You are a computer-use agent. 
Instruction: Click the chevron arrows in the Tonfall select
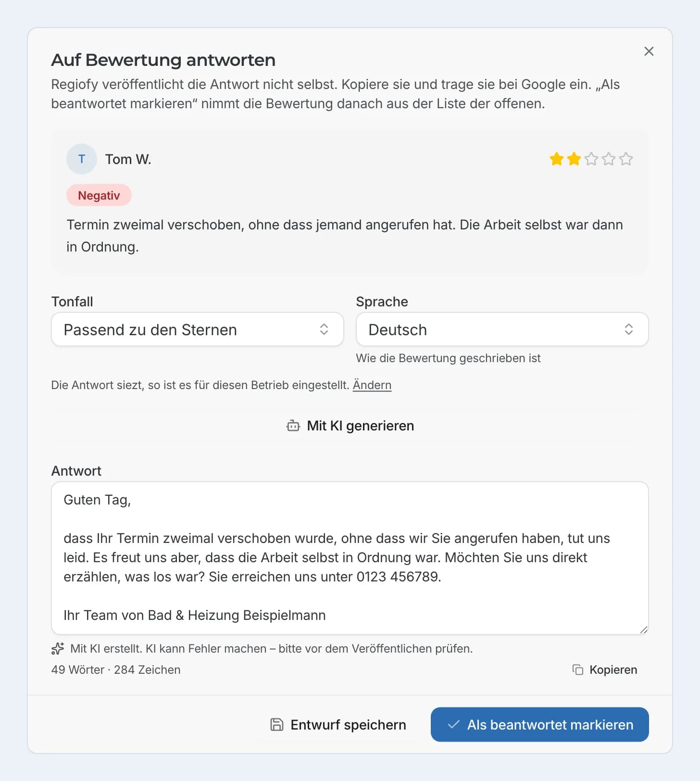point(324,329)
